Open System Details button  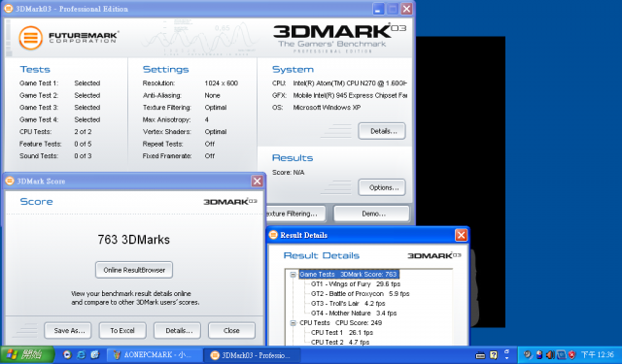(382, 131)
